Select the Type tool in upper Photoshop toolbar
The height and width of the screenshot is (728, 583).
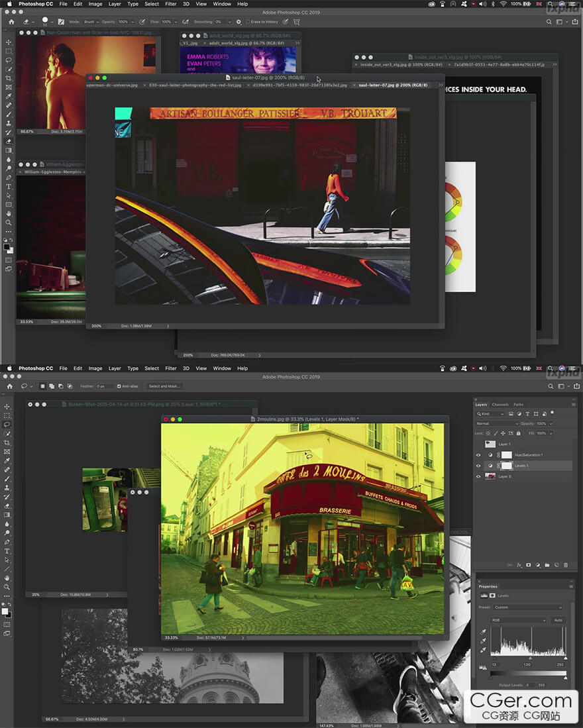point(9,187)
